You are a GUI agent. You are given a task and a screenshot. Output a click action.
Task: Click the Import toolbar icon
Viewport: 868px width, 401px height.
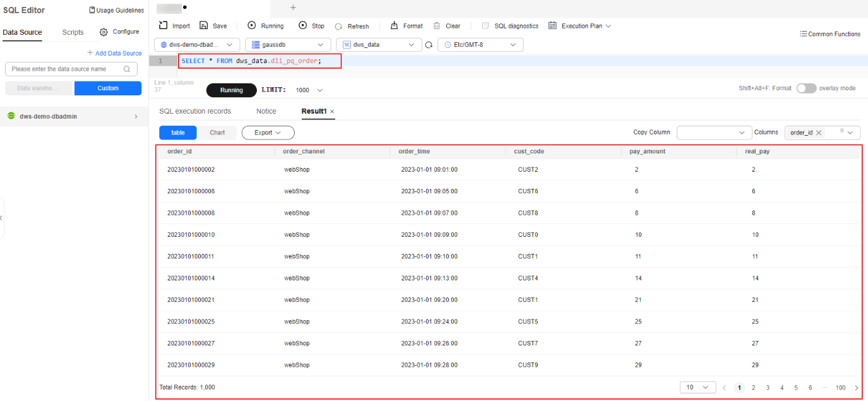[x=163, y=26]
